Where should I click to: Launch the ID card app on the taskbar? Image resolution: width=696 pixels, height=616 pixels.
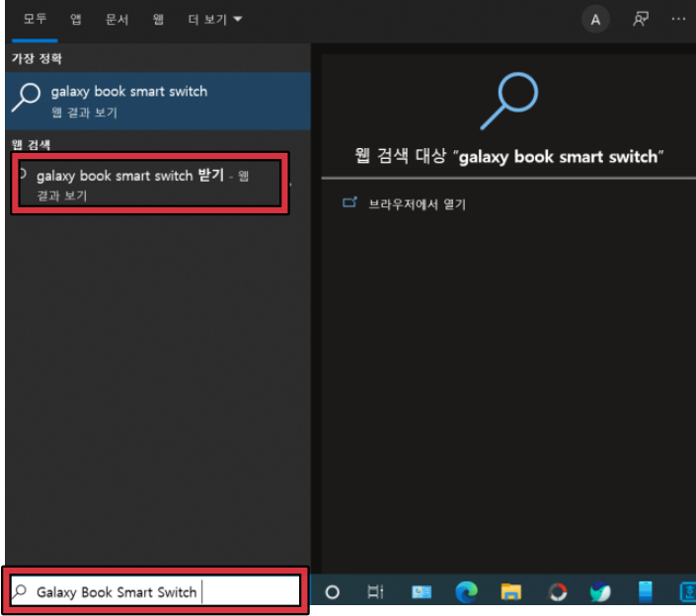coord(422,592)
